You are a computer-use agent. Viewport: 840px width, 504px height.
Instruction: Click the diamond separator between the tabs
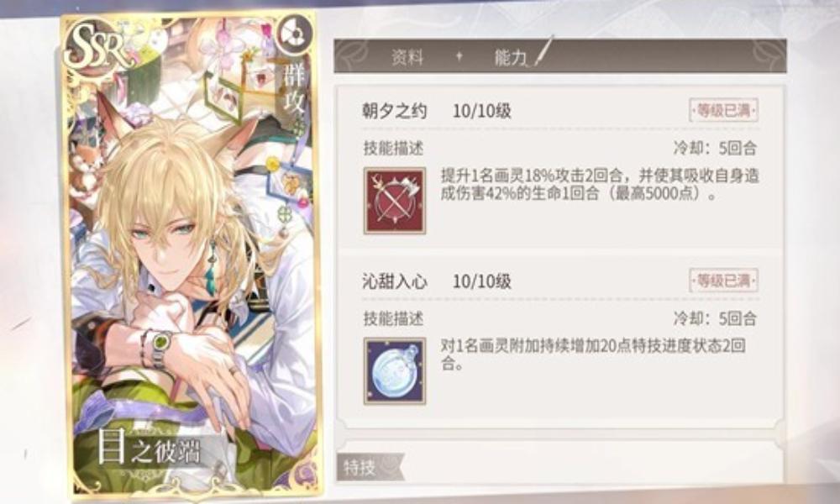point(459,55)
